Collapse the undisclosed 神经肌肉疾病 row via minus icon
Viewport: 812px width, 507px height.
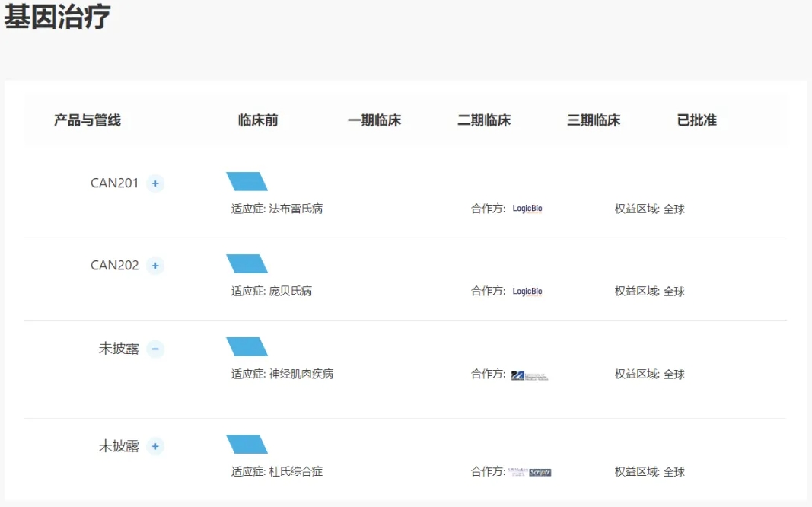click(x=155, y=349)
